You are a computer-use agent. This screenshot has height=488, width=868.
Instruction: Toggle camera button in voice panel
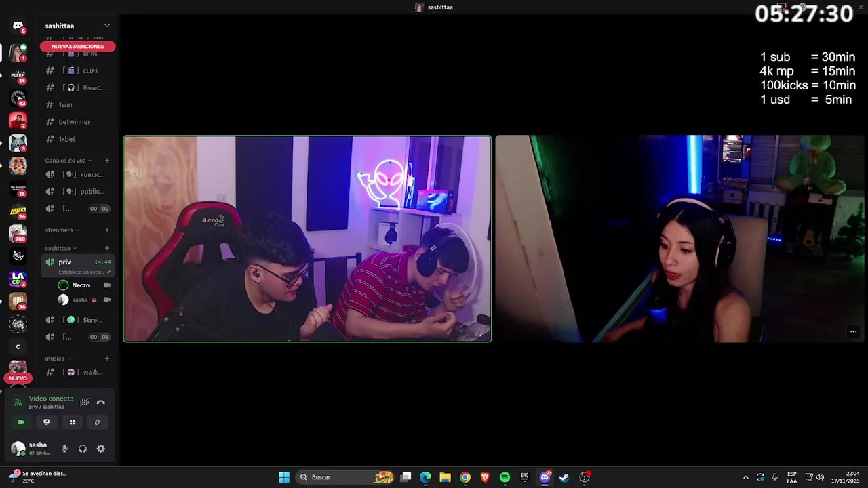pos(21,422)
